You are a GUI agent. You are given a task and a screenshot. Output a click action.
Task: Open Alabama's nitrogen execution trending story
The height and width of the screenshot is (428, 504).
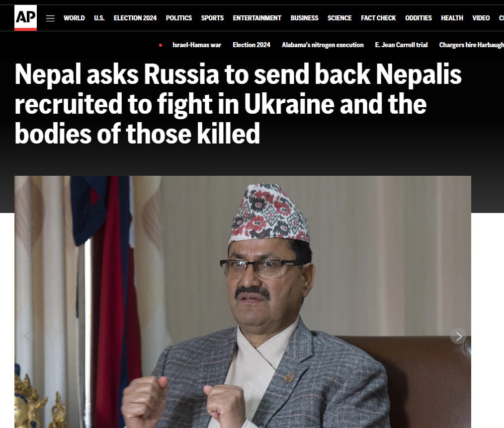point(323,45)
